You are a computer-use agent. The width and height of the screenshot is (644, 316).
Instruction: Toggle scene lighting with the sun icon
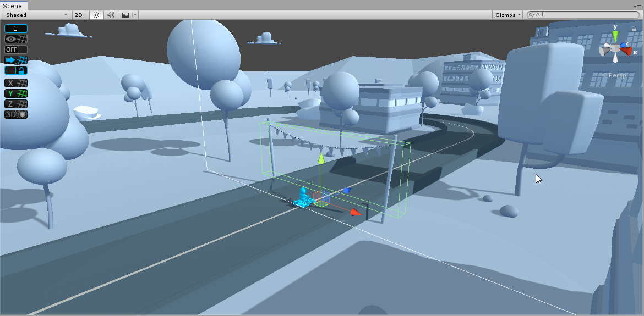pos(96,15)
